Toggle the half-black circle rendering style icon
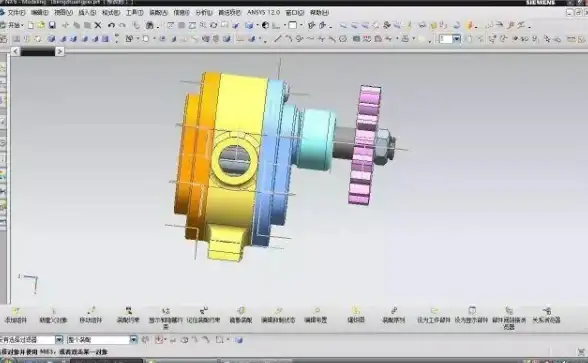Image resolution: width=588 pixels, height=363 pixels. coord(266,26)
